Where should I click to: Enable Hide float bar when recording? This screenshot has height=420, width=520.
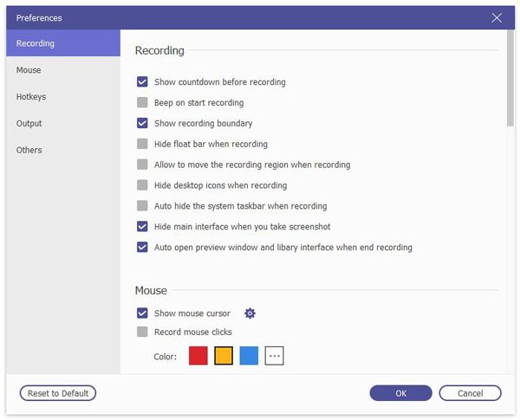(x=142, y=145)
